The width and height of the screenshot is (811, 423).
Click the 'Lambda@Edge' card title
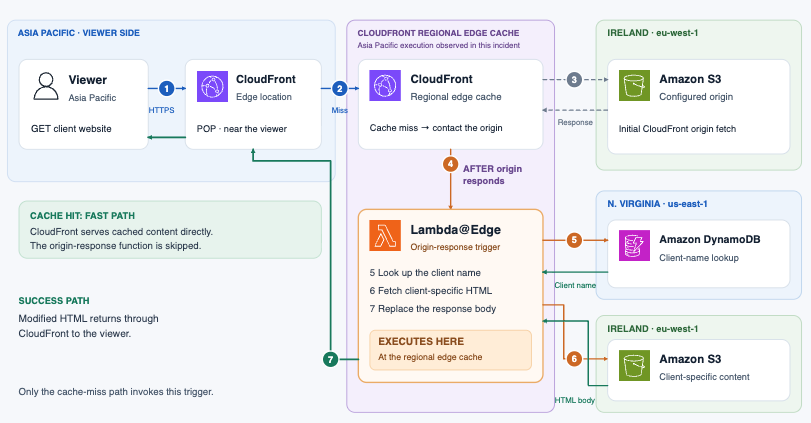coord(455,230)
